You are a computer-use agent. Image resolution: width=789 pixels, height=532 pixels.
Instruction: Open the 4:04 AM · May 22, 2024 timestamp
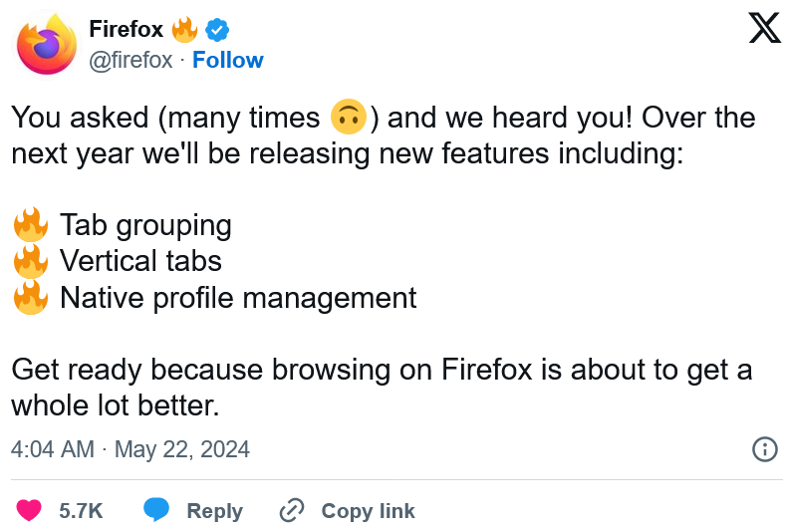pos(131,449)
